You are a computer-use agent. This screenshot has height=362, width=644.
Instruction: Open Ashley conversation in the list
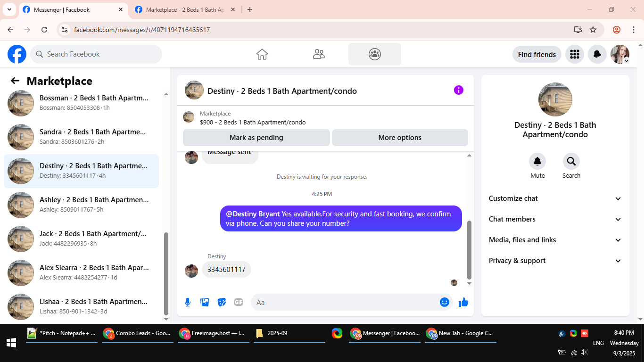pos(81,205)
